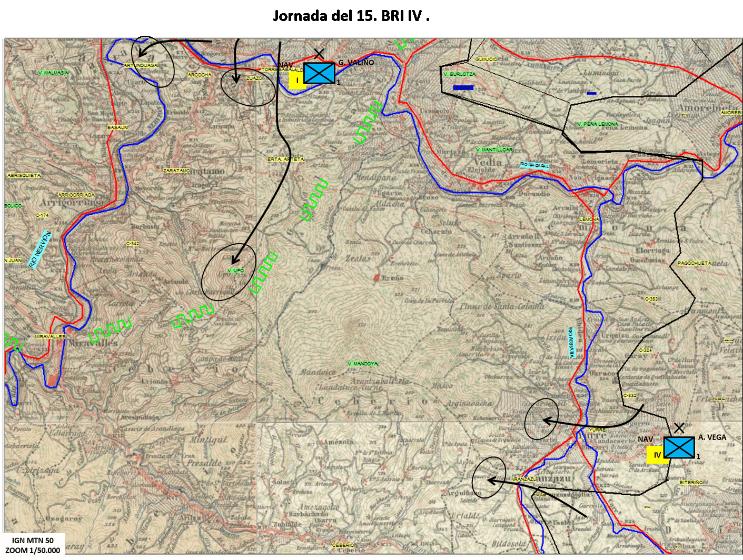Click the V. MANDOYA height label
The image size is (743, 560).
click(363, 364)
